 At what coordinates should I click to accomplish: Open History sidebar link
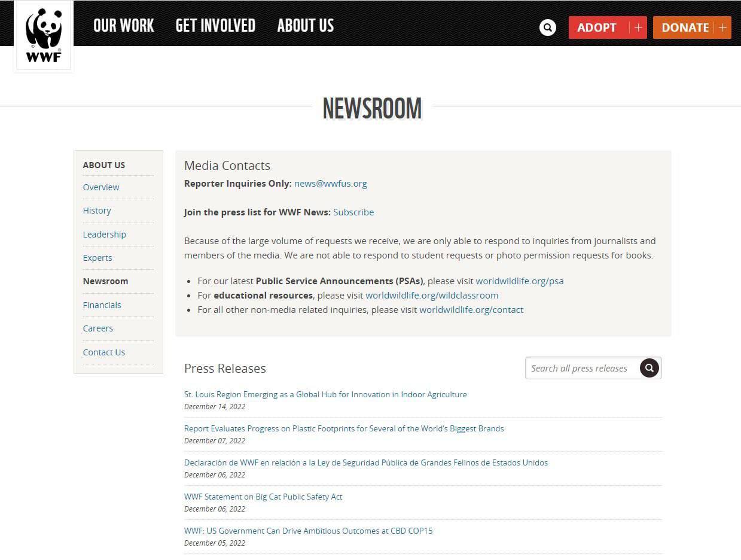click(97, 211)
